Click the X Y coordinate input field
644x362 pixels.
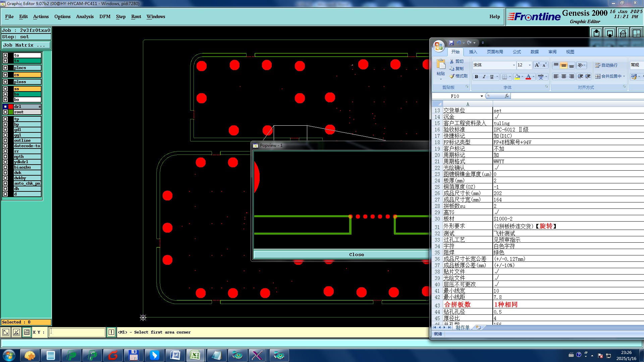(x=77, y=332)
